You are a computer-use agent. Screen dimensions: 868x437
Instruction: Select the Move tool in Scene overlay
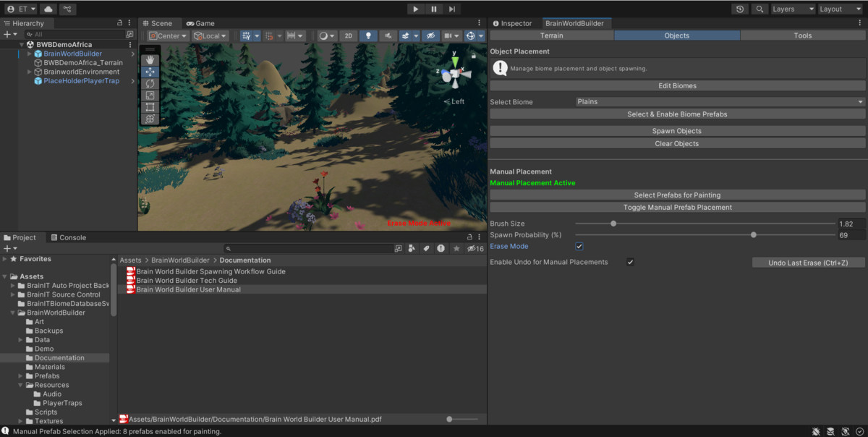pyautogui.click(x=150, y=72)
